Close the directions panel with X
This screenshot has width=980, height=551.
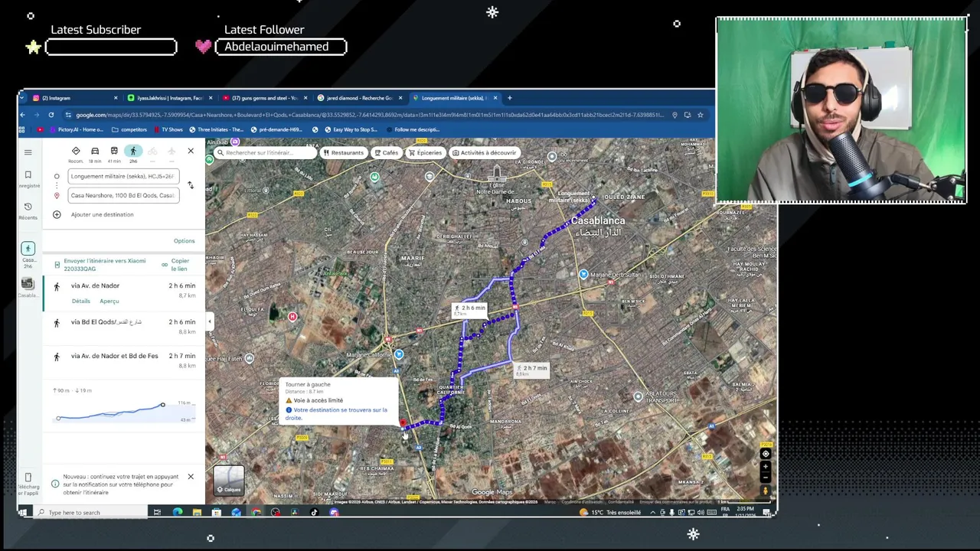click(x=191, y=151)
